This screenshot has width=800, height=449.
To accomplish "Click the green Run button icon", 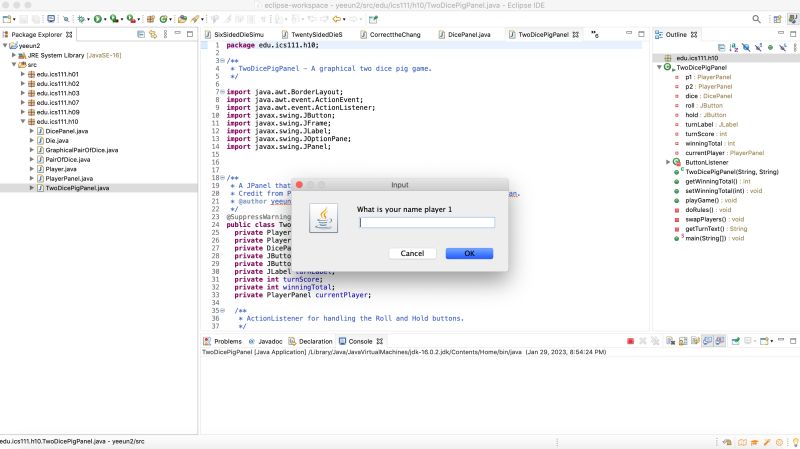I will 97,19.
